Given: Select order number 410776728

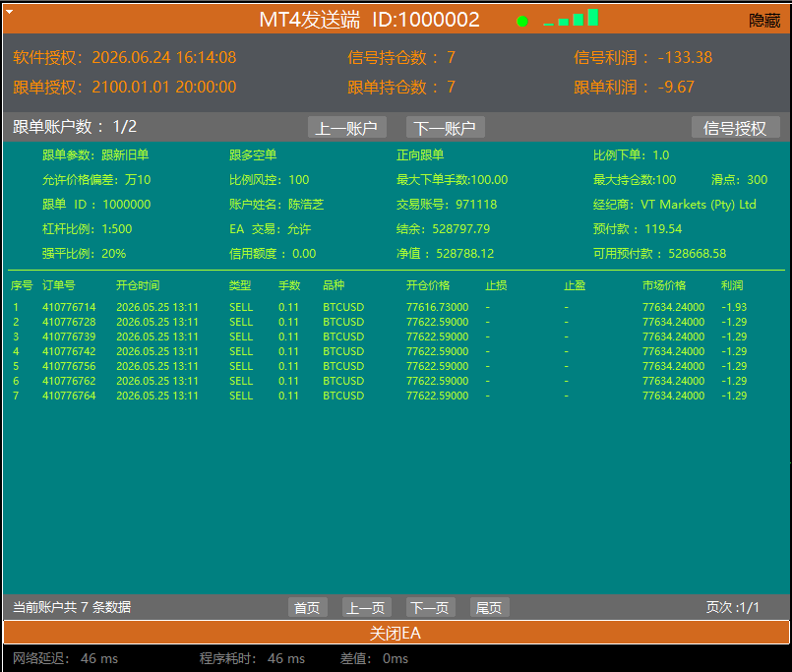Looking at the screenshot, I should (x=69, y=322).
